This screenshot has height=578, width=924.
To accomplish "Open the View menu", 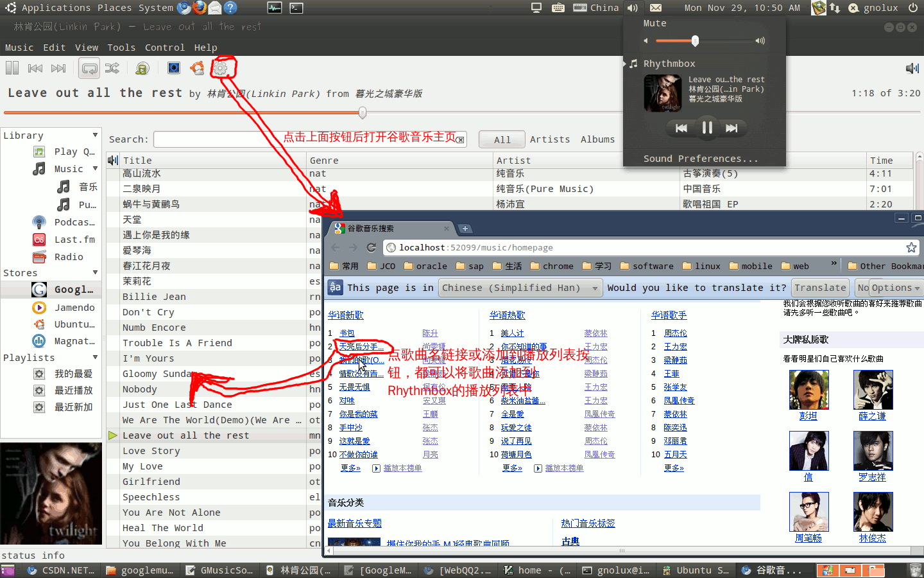I will [x=87, y=48].
